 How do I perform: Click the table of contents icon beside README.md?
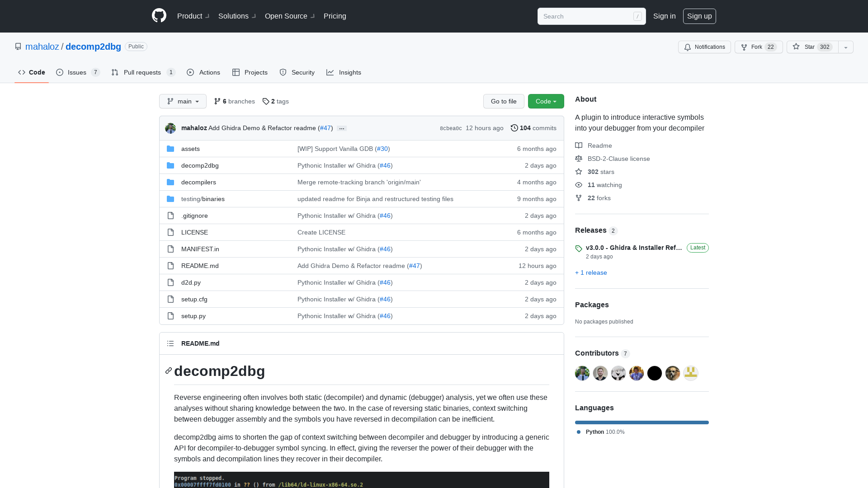point(170,343)
